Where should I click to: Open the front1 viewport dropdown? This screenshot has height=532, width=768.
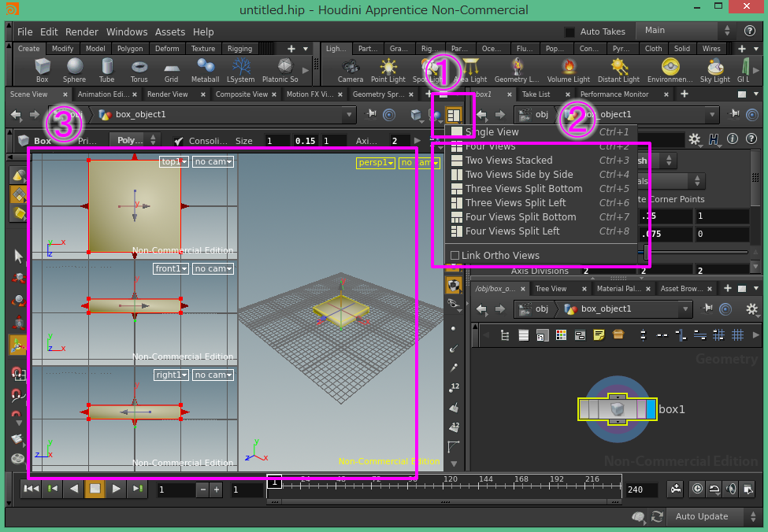point(170,268)
